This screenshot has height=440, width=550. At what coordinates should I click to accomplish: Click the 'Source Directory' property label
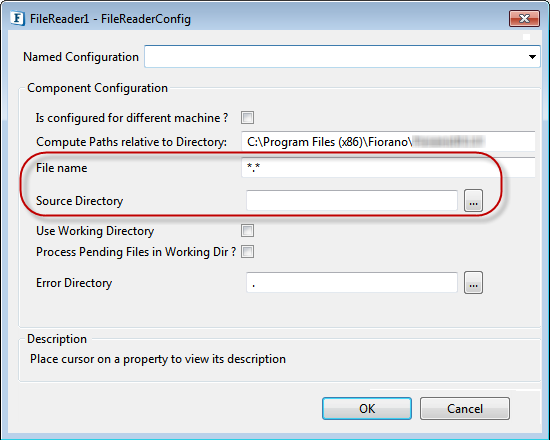[80, 201]
